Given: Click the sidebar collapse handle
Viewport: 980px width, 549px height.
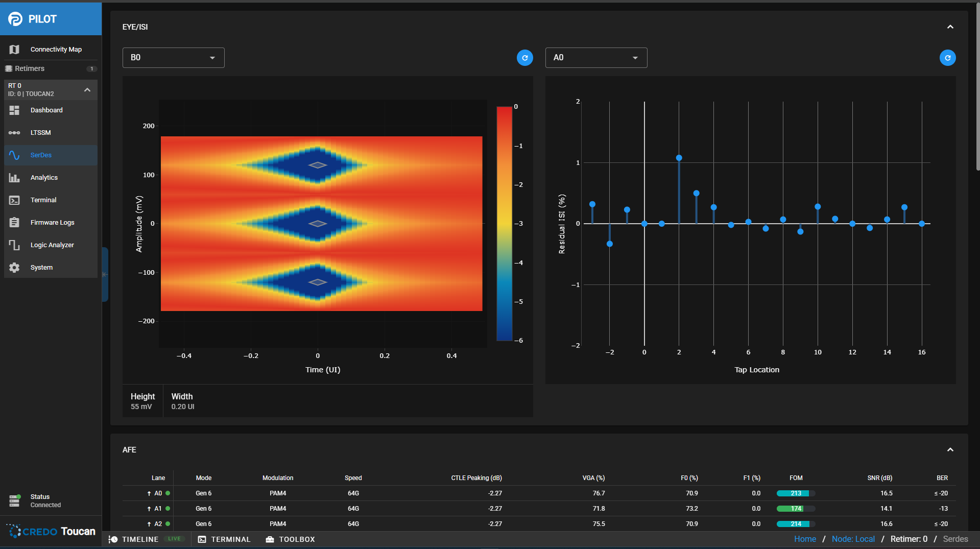Looking at the screenshot, I should (105, 274).
